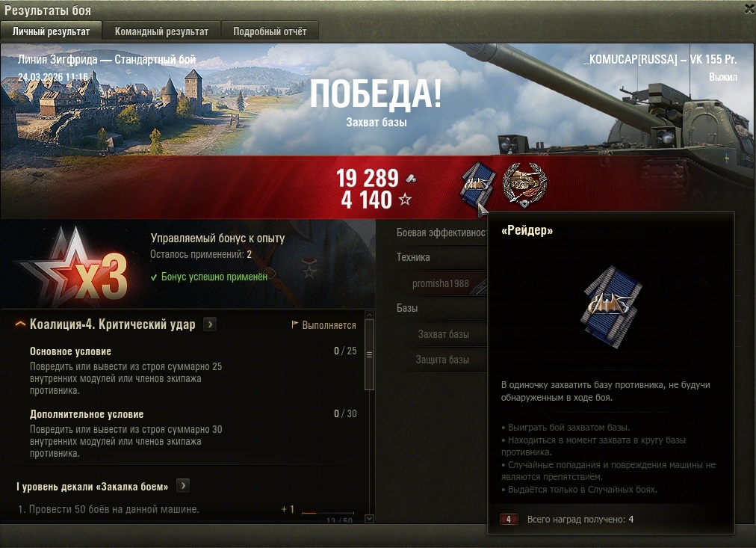Screen dimensions: 756x548
Task: Click the Захват базы efficiency row
Action: [443, 334]
